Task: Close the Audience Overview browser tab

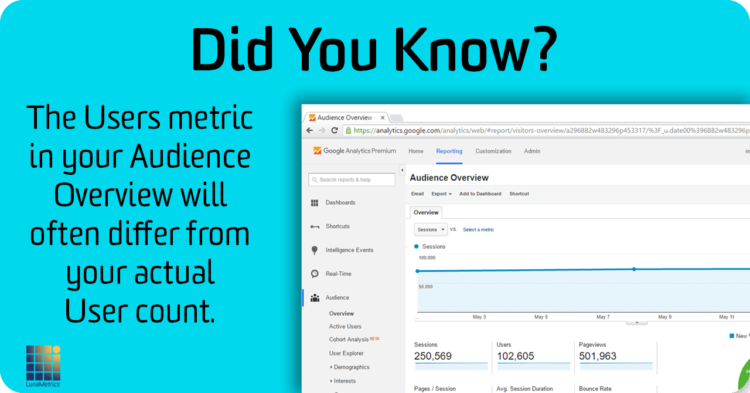Action: (x=383, y=118)
